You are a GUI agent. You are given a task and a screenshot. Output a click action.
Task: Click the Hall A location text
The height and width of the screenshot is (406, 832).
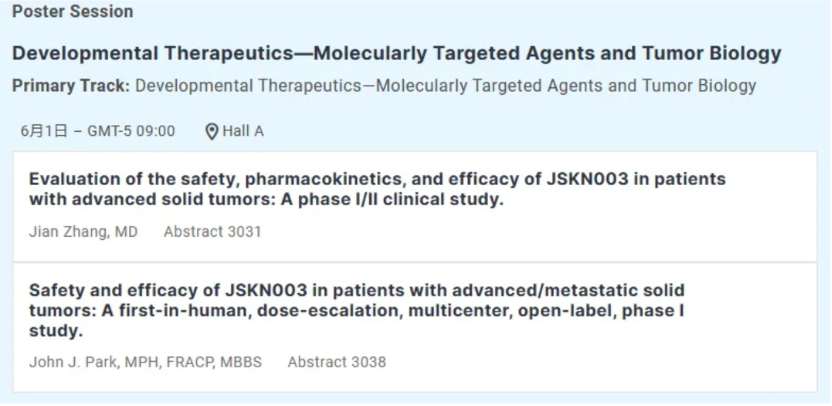pyautogui.click(x=243, y=131)
